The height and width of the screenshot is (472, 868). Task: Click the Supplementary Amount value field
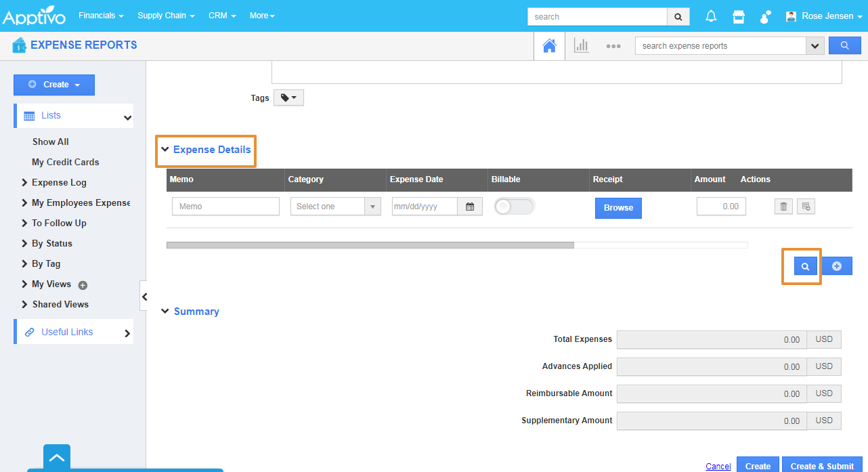click(712, 421)
